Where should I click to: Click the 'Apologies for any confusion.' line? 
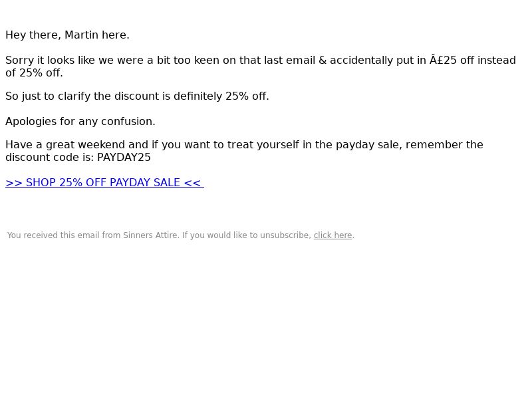(80, 122)
